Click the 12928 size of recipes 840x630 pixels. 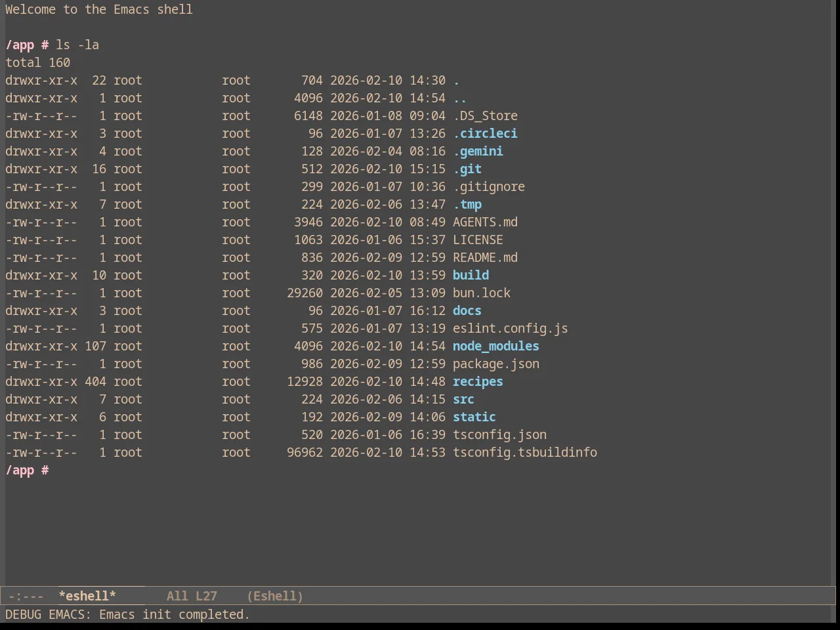[x=304, y=381]
